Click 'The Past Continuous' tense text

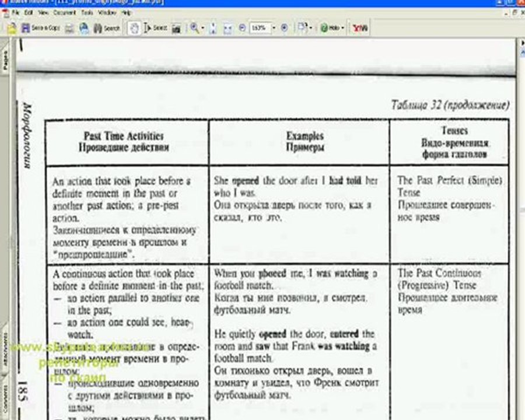coord(439,274)
